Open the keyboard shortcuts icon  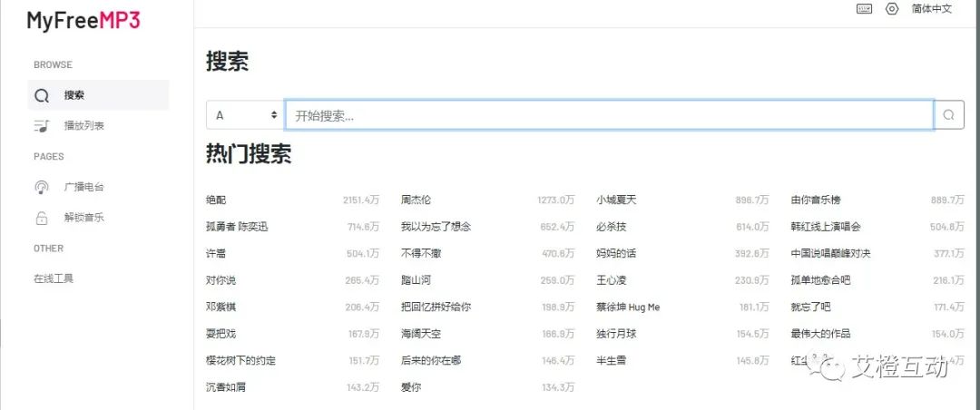[x=864, y=9]
